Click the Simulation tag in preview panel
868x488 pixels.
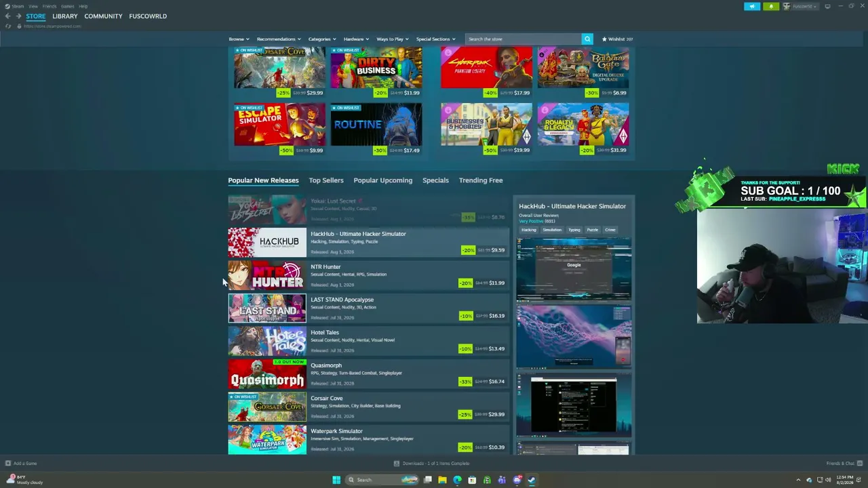(x=552, y=230)
